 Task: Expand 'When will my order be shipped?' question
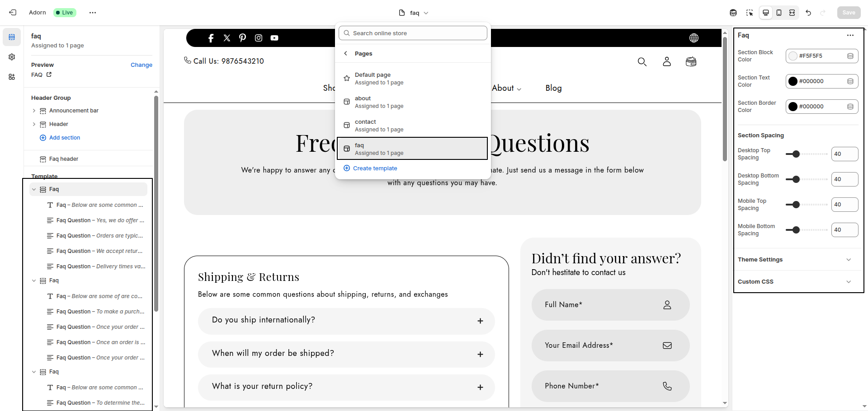tap(346, 354)
